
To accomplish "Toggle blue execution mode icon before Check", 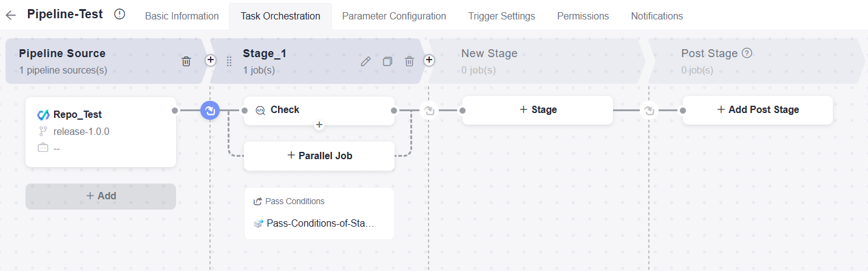I will [210, 111].
